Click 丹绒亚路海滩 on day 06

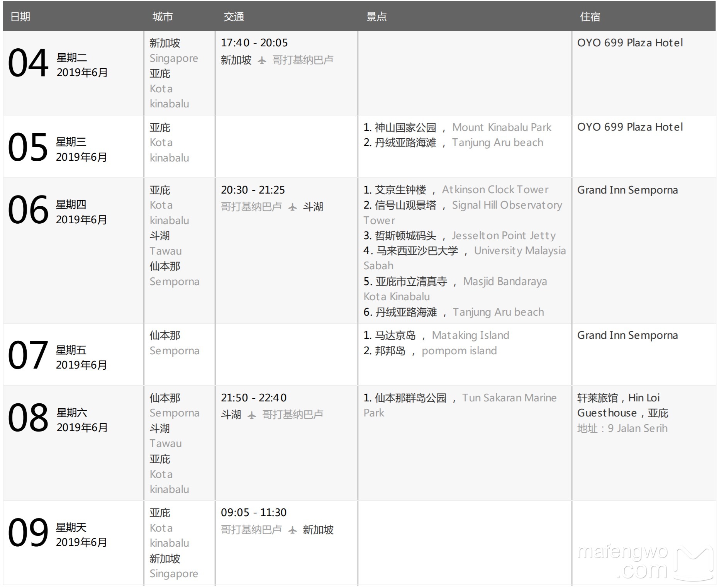coord(454,312)
